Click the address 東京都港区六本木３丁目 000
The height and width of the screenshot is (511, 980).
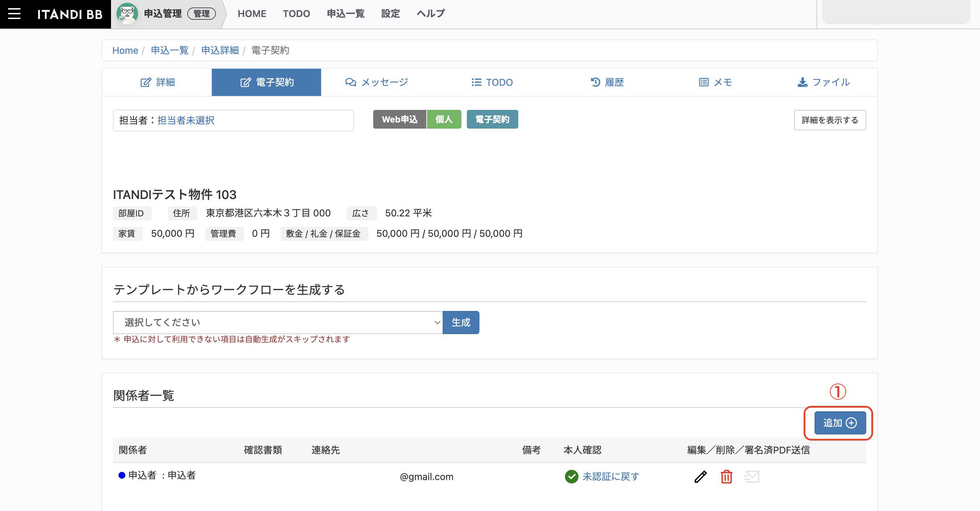[x=268, y=213]
